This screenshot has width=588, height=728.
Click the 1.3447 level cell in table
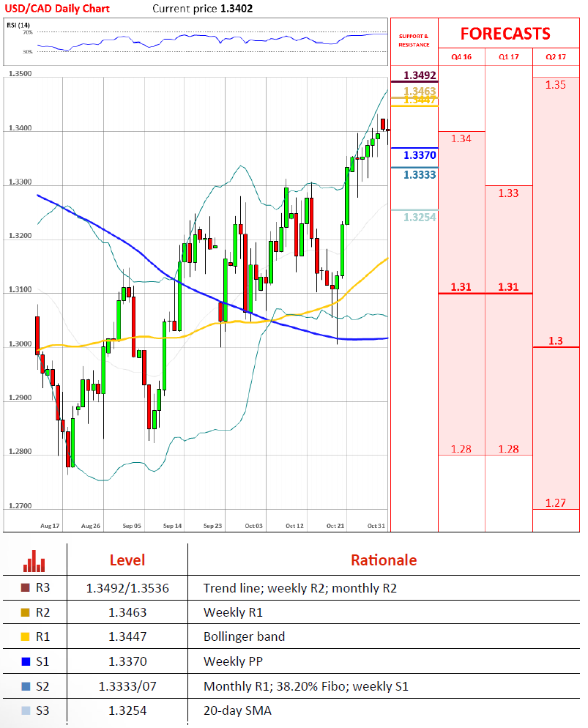tap(127, 636)
